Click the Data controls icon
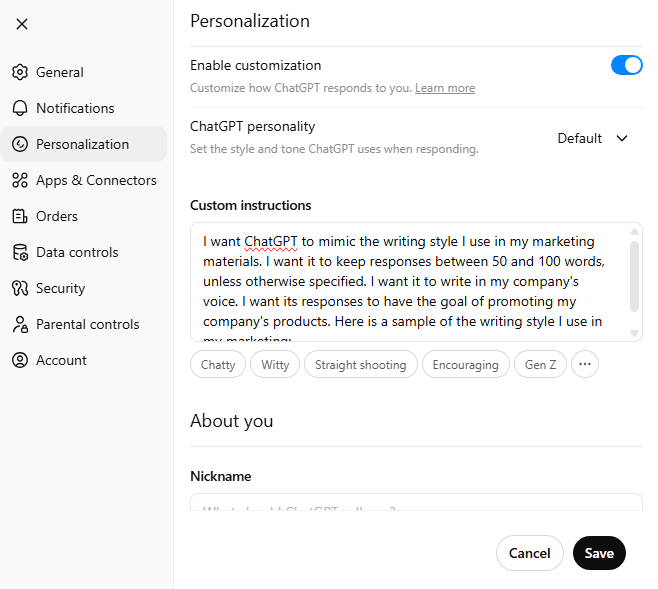Image resolution: width=658 pixels, height=589 pixels. (x=19, y=252)
